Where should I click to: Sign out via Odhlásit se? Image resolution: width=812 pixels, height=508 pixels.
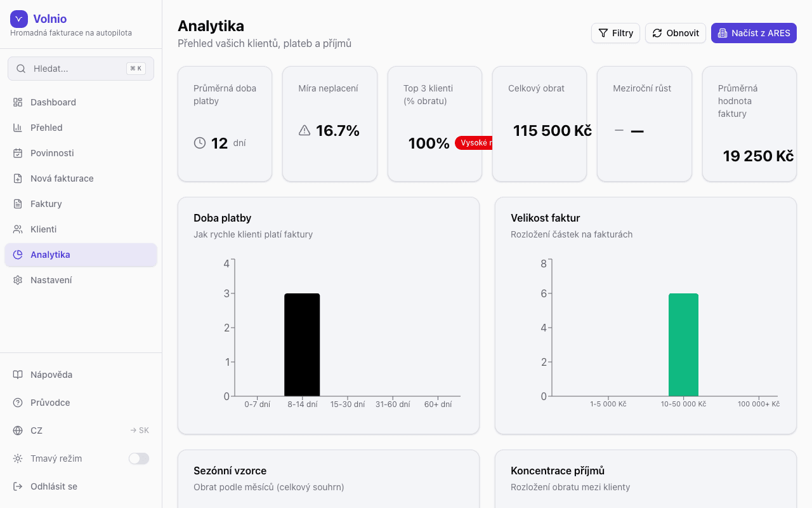click(53, 486)
